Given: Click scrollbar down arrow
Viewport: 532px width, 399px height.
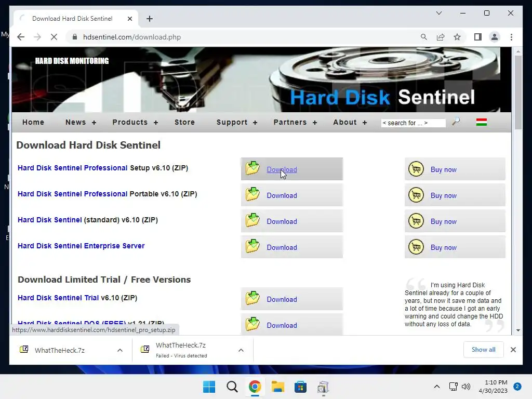Looking at the screenshot, I should (518, 330).
